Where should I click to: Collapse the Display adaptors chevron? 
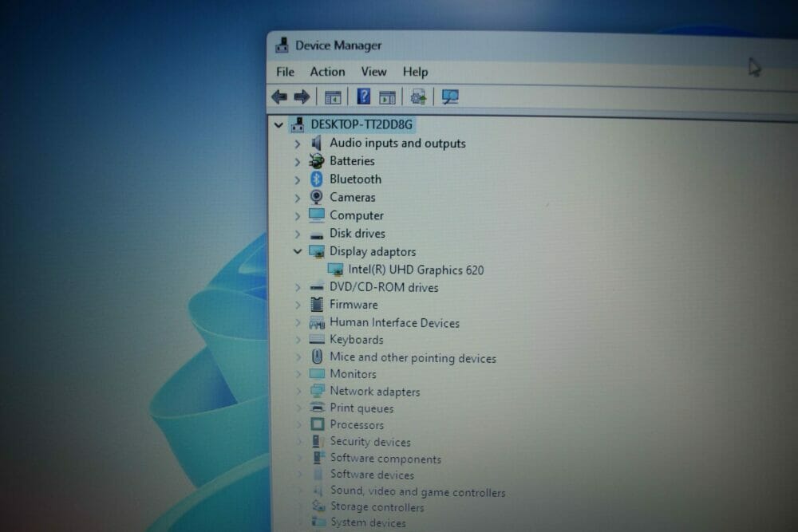[x=297, y=251]
